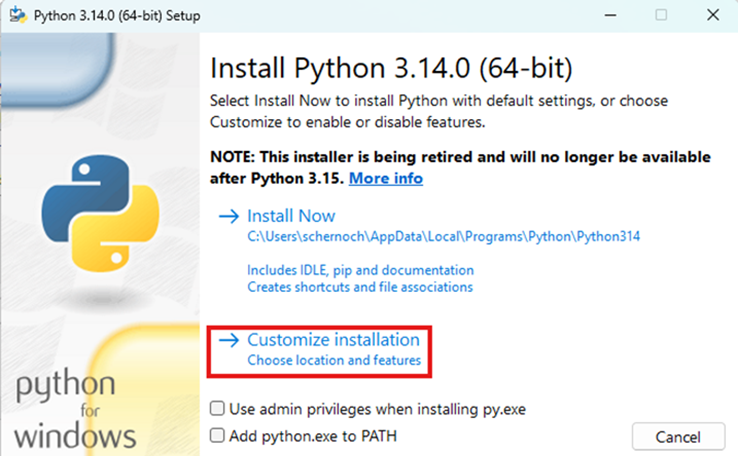Start installation with Install Now
Screen dimensions: 738x456
[x=291, y=216]
